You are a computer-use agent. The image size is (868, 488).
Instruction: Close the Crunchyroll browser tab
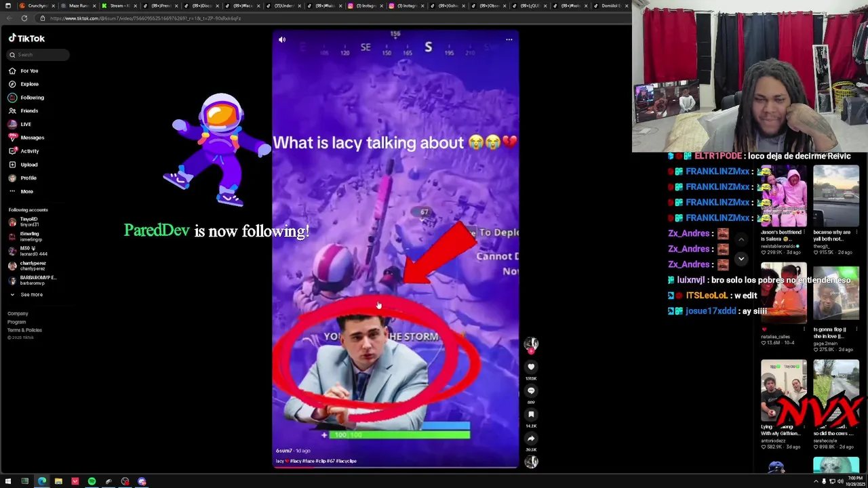coord(53,5)
